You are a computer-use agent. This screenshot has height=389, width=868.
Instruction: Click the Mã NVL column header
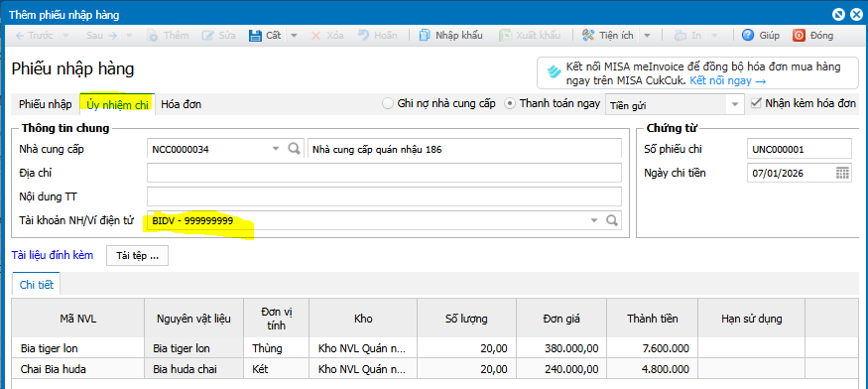78,319
